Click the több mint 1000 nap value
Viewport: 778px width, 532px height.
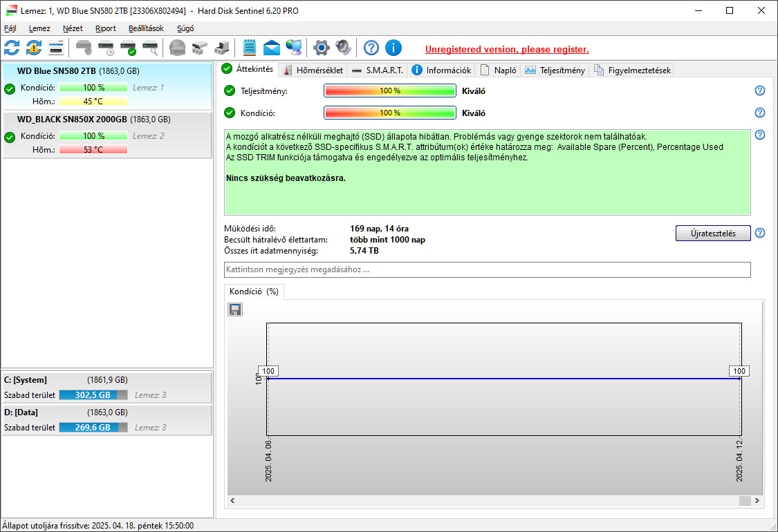[387, 240]
